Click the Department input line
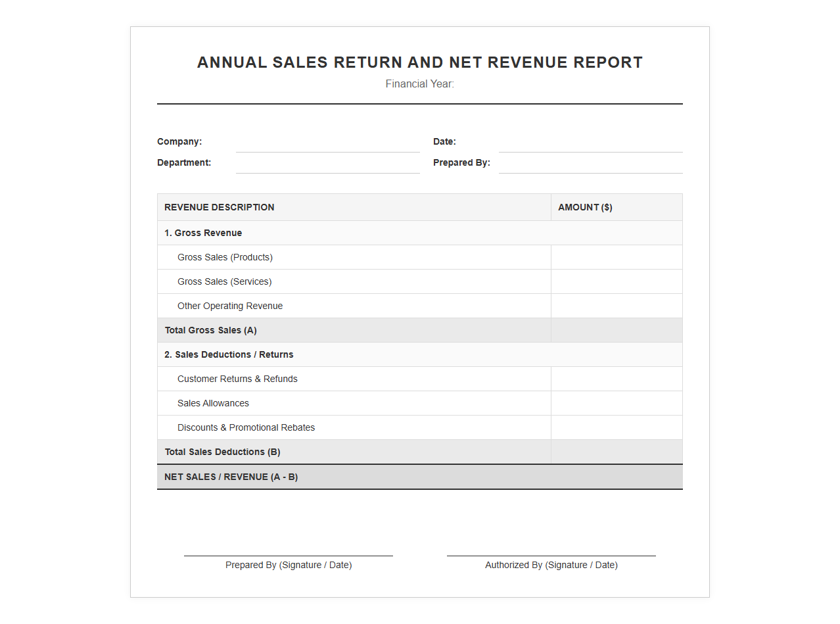 327,163
